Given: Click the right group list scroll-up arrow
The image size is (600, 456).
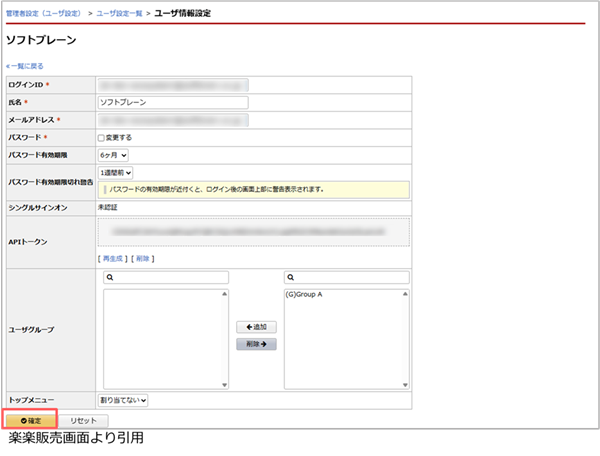Looking at the screenshot, I should tap(405, 295).
